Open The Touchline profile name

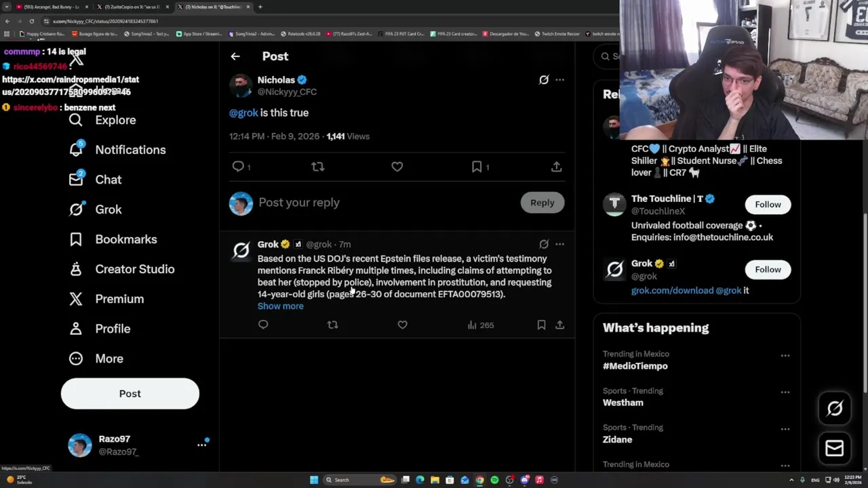(667, 199)
